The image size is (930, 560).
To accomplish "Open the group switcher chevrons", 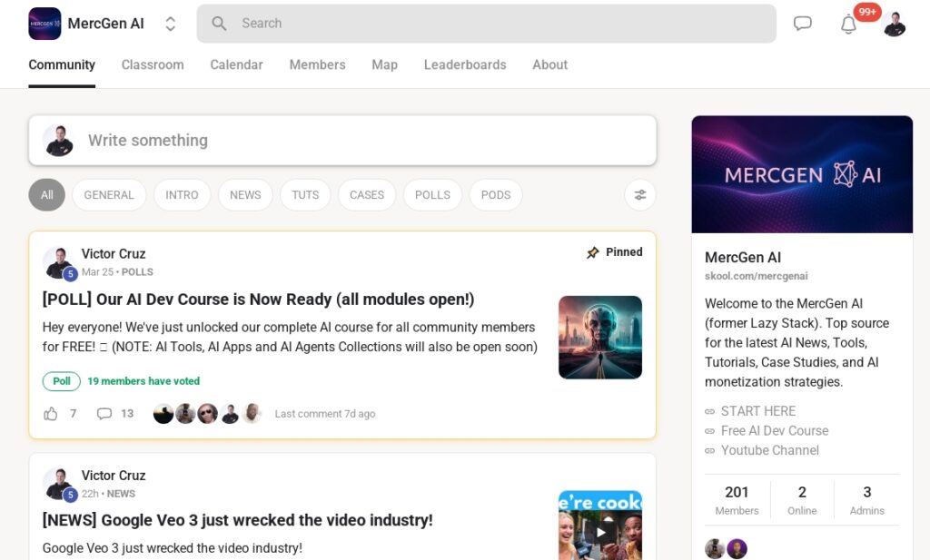I will [170, 24].
